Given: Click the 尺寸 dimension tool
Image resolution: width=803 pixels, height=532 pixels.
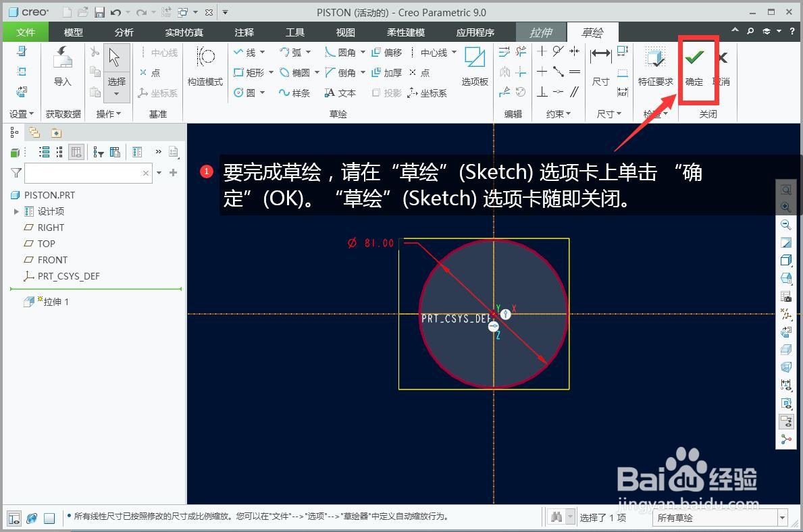Looking at the screenshot, I should (600, 67).
